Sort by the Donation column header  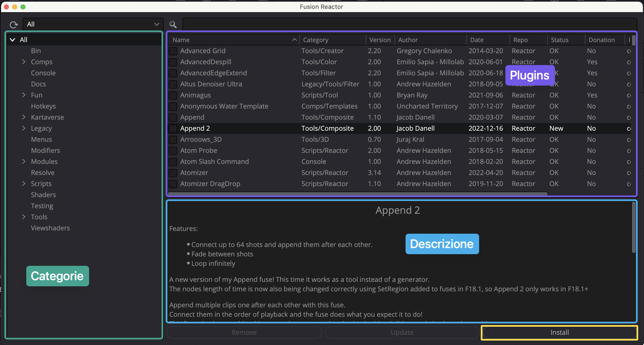coord(605,40)
